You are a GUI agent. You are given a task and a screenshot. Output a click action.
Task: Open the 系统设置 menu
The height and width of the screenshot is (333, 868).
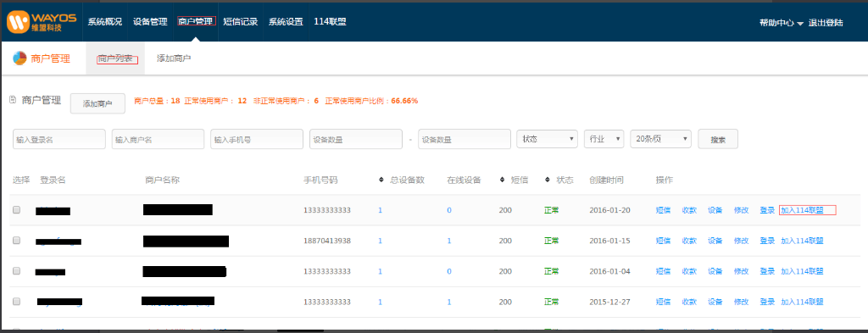[286, 21]
